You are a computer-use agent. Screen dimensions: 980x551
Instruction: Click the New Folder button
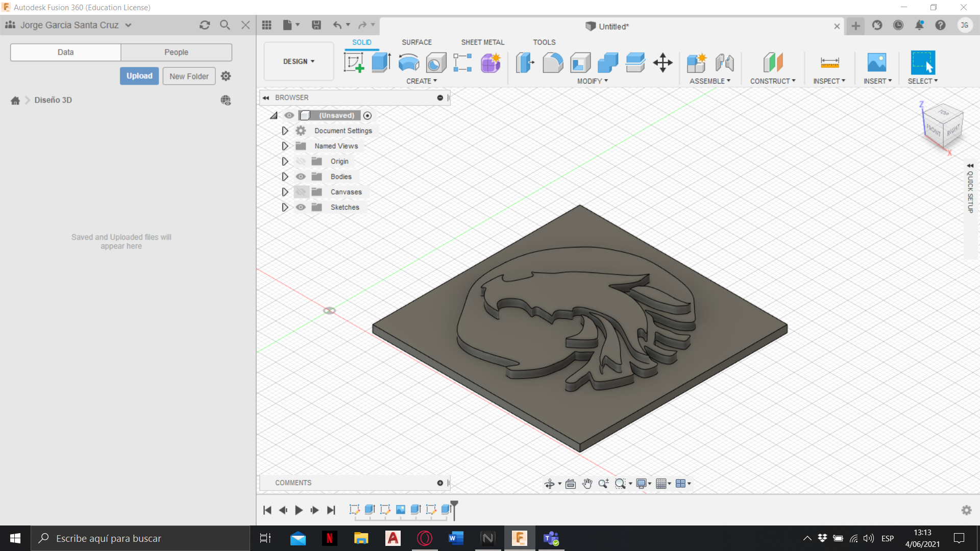(189, 76)
